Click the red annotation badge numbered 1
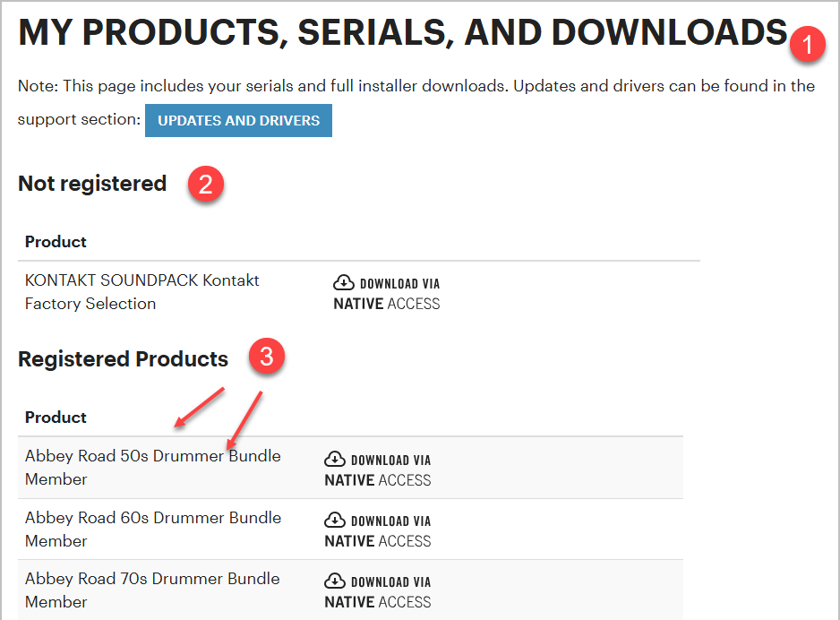 tap(809, 45)
